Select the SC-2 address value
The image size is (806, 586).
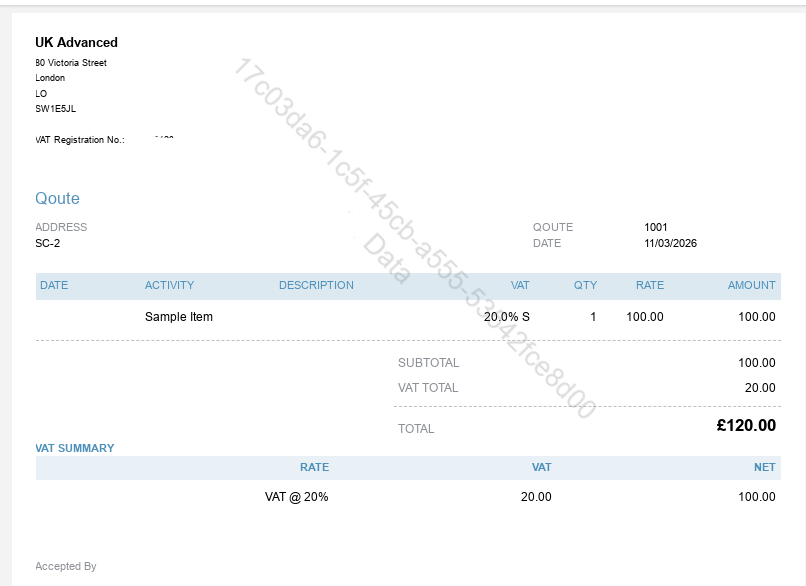coord(47,243)
